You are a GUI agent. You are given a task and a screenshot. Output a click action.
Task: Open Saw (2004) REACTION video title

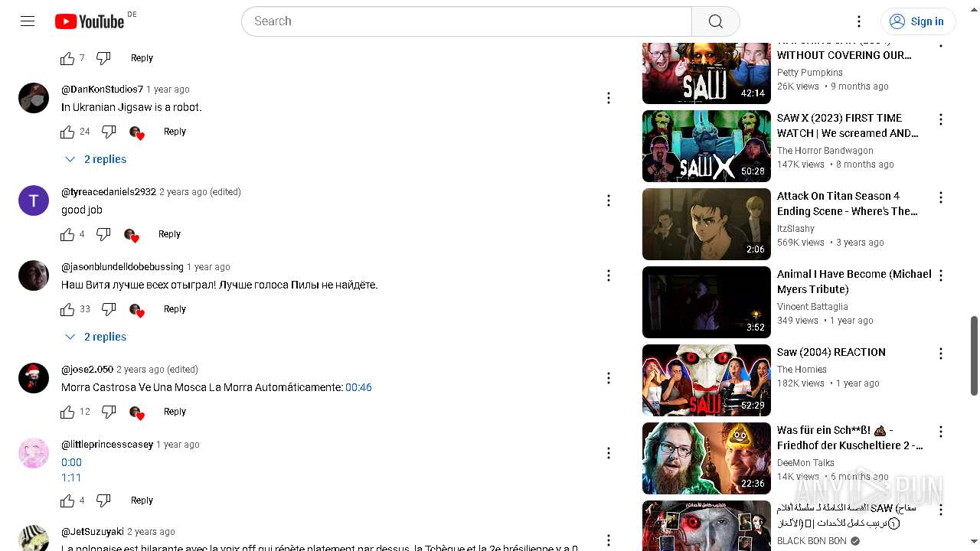click(831, 352)
